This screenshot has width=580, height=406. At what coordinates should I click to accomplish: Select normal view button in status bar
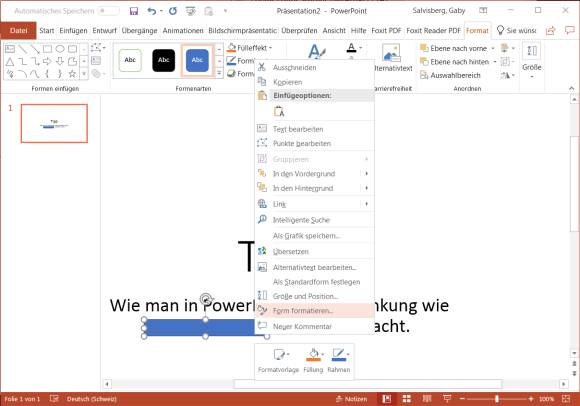pos(387,399)
